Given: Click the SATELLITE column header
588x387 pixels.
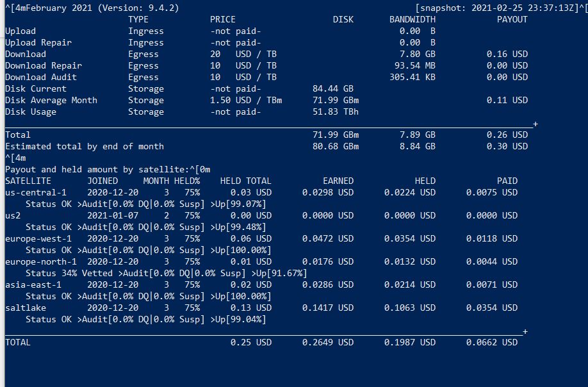Looking at the screenshot, I should tap(28, 181).
